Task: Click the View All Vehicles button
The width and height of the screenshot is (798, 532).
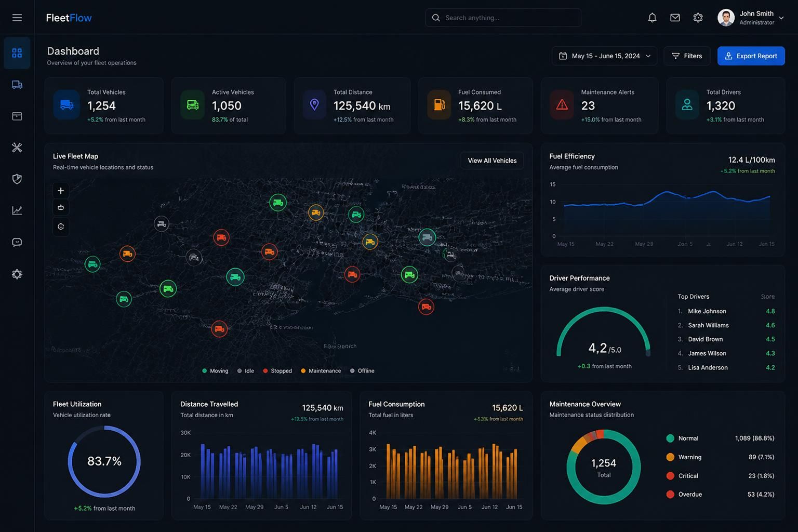Action: tap(492, 161)
